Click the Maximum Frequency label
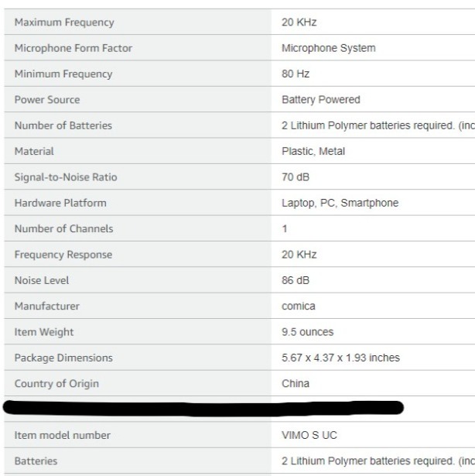475x476 pixels. (x=64, y=22)
